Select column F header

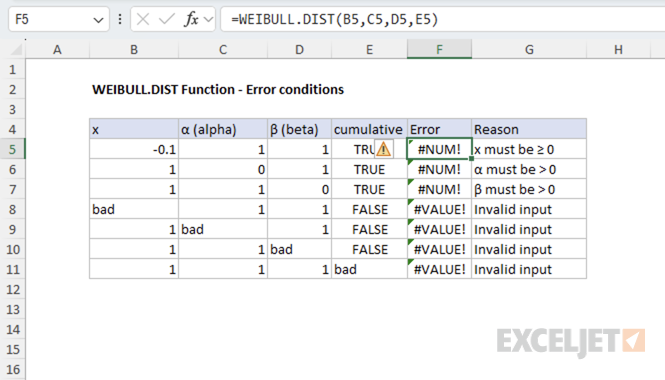tap(439, 50)
